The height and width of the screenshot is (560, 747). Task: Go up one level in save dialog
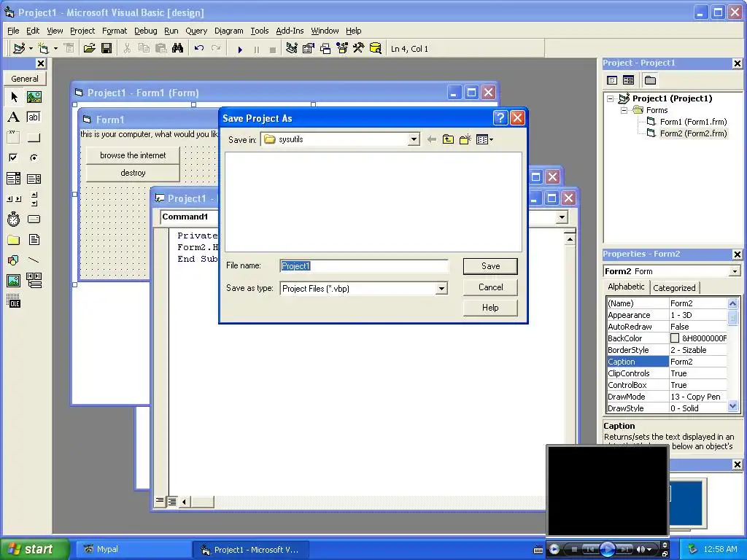[x=448, y=139]
